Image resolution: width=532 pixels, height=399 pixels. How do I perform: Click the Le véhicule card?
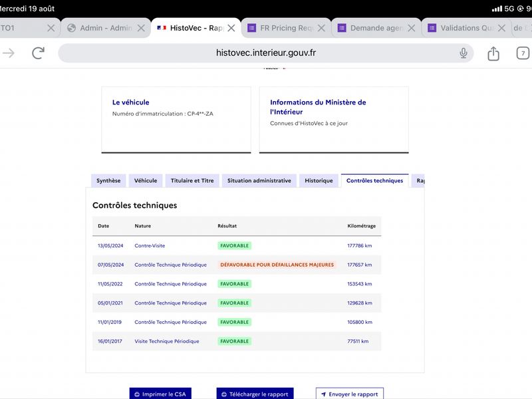176,120
